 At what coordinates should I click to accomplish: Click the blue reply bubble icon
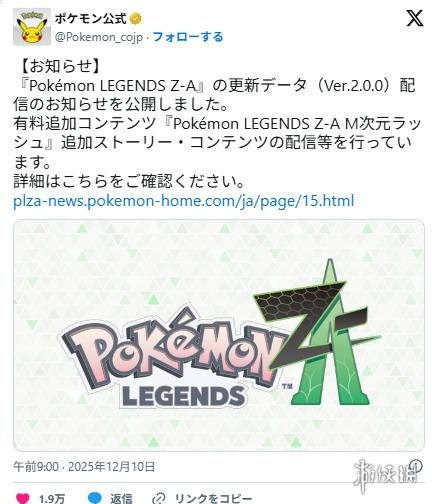coord(94,498)
